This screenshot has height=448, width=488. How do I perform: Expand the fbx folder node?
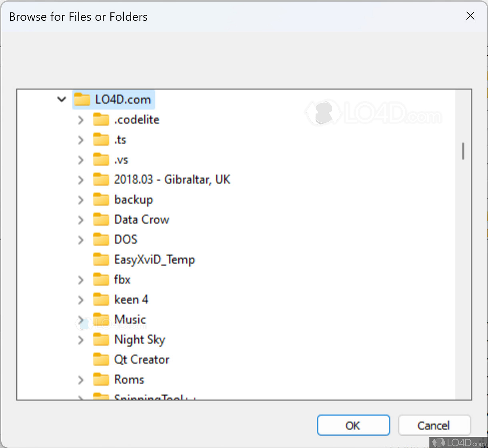tap(81, 280)
